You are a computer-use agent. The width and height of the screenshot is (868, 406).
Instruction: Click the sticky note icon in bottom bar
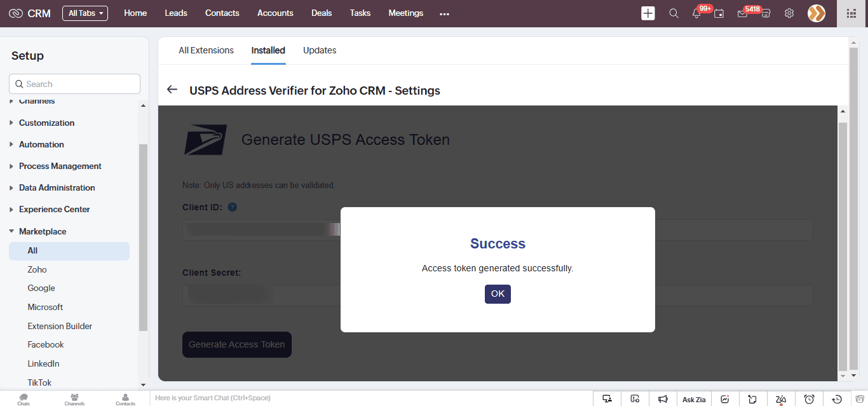pos(753,399)
